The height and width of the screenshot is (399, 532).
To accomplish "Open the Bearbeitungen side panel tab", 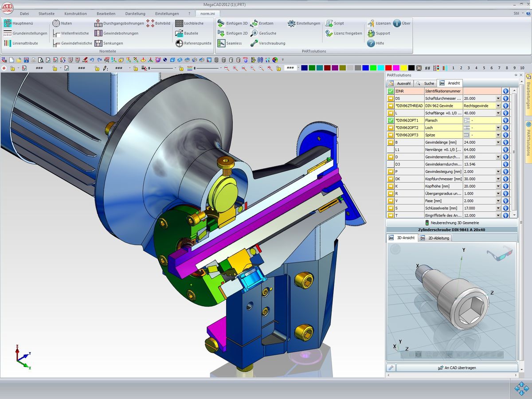I will [528, 94].
